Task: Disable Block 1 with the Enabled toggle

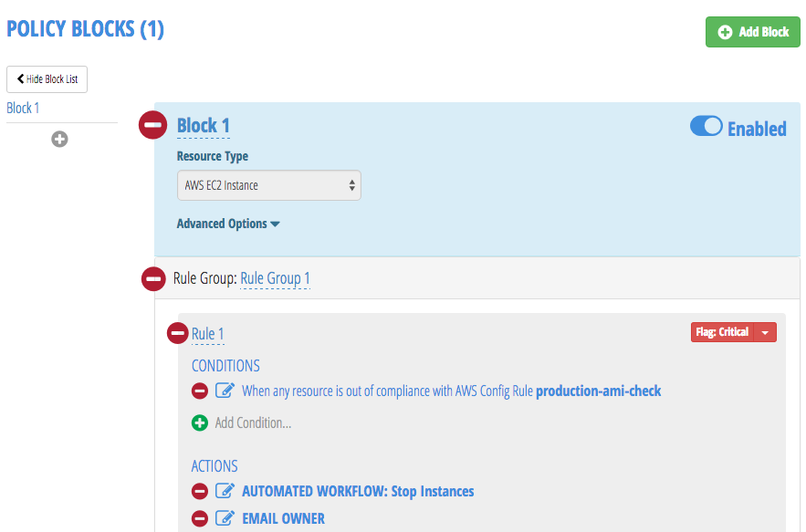Action: click(x=707, y=127)
